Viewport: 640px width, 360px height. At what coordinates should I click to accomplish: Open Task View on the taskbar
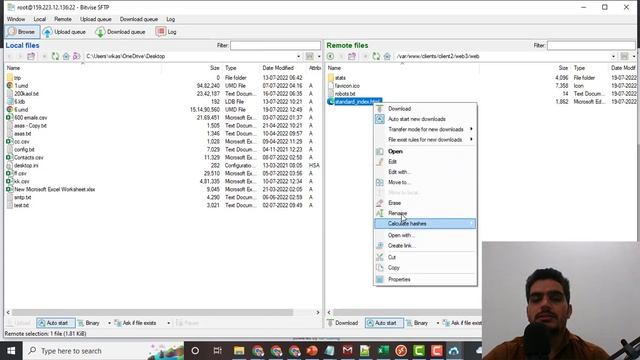(x=218, y=351)
